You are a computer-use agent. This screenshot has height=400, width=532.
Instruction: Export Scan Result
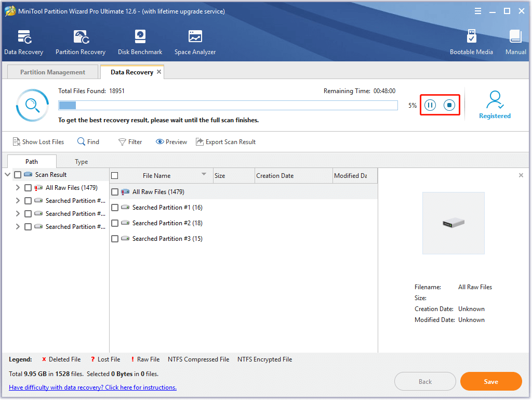[x=225, y=142]
